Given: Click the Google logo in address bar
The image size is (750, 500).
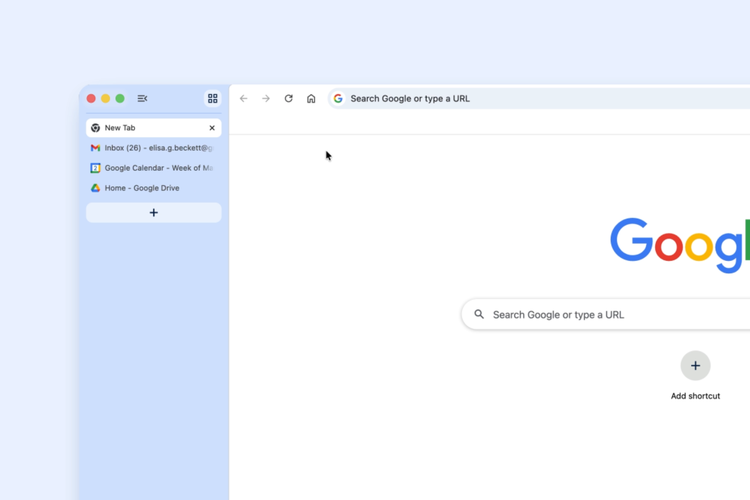Looking at the screenshot, I should [338, 99].
